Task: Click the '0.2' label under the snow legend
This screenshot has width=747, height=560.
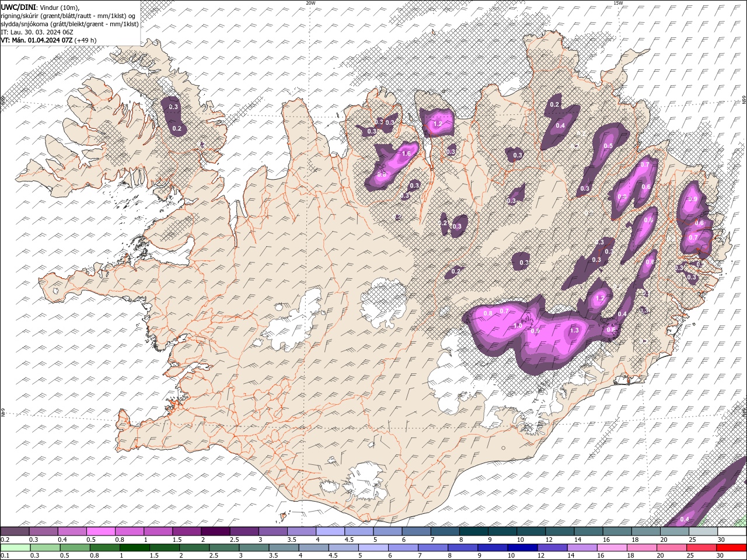Action: pos(5,540)
